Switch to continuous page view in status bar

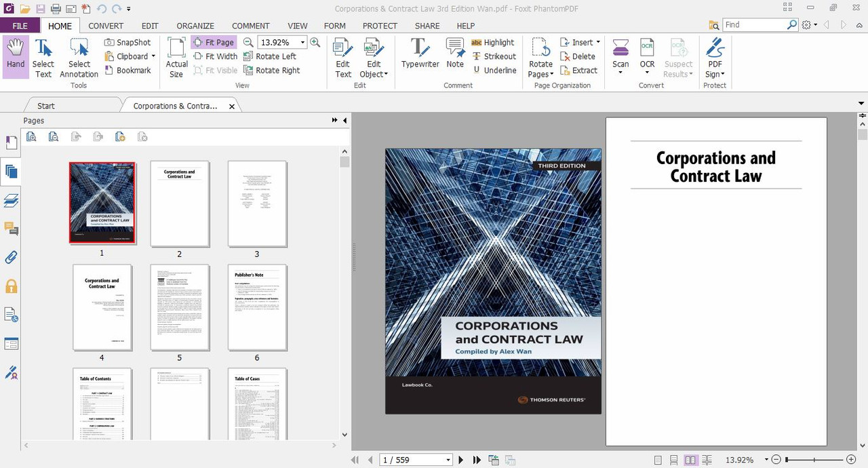pyautogui.click(x=674, y=460)
